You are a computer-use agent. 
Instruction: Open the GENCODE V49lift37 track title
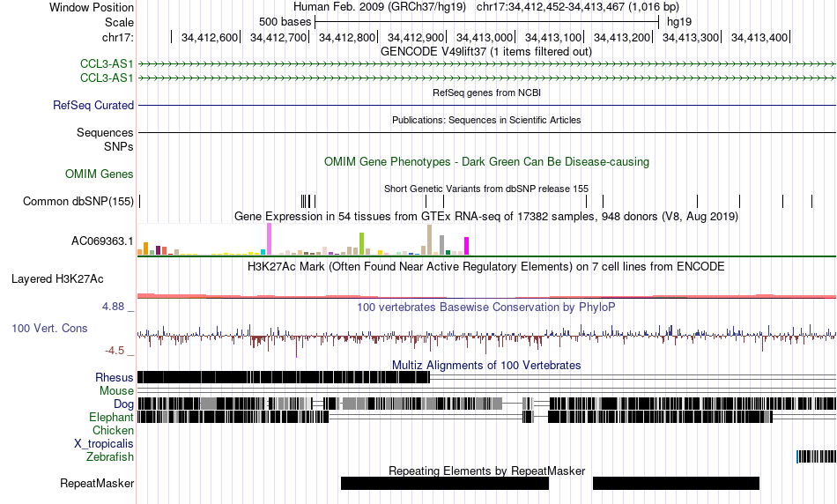485,52
